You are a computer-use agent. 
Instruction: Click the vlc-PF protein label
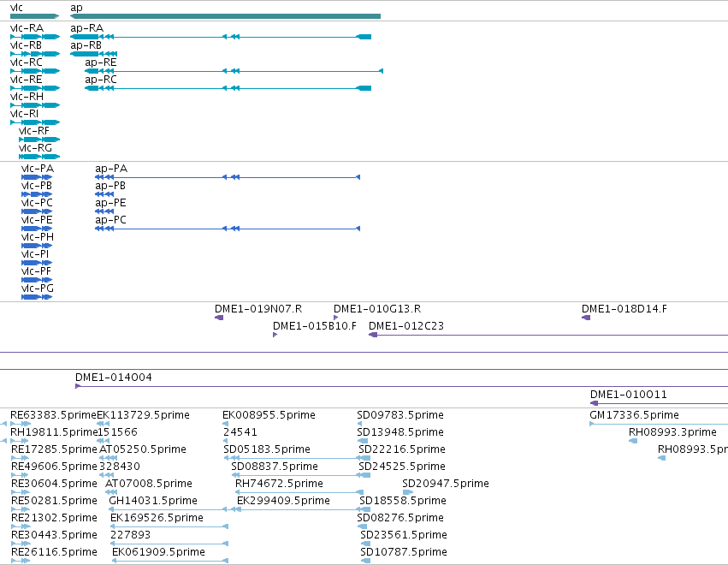[36, 271]
